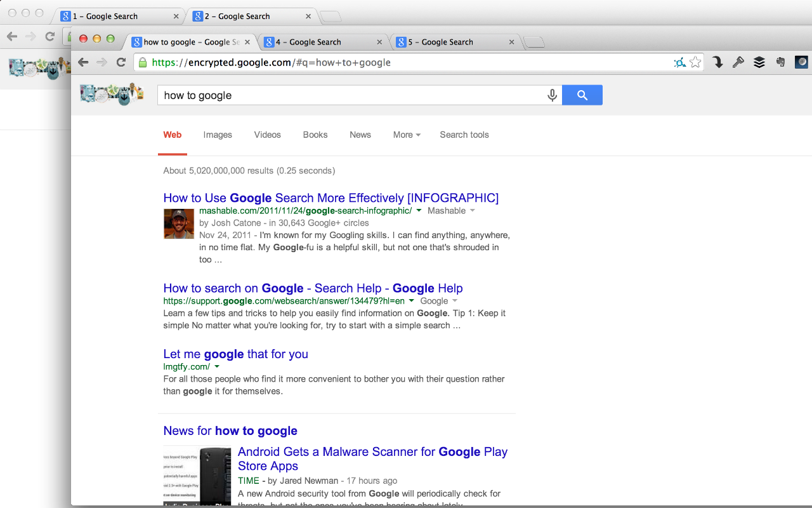This screenshot has height=508, width=812.
Task: Open grey Google source dropdown arrow
Action: coord(455,301)
